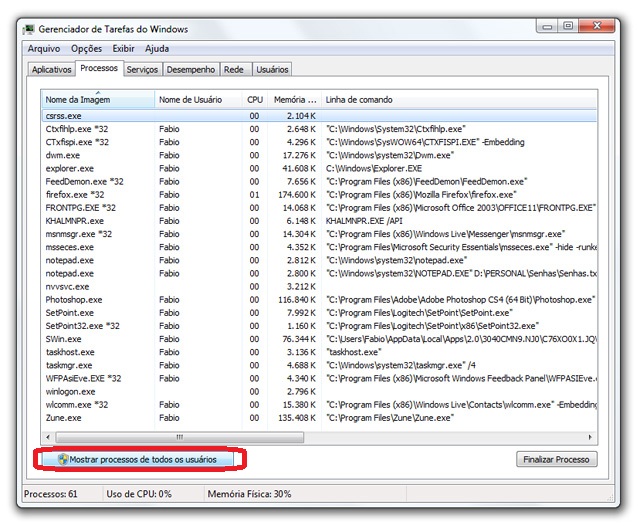Select the msseces.exe process

[319, 247]
